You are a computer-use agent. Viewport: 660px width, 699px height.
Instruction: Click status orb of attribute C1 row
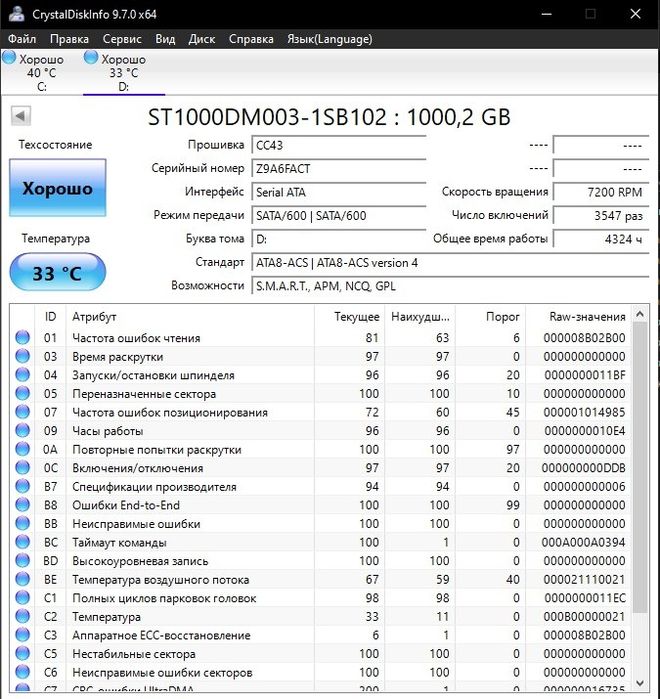coord(23,597)
